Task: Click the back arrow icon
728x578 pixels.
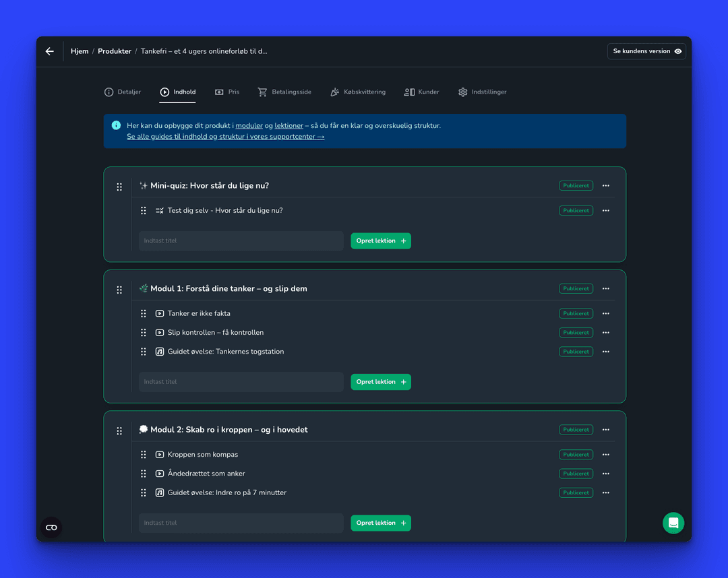Action: [50, 51]
